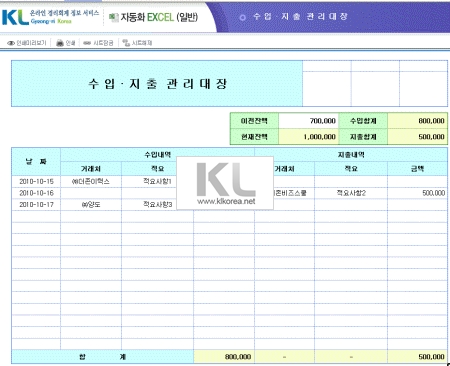The width and height of the screenshot is (450, 366).
Task: Click the 적요 header under 지출내역
Action: (351, 169)
